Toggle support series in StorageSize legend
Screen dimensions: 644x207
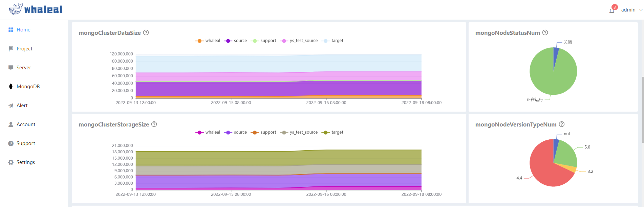263,132
